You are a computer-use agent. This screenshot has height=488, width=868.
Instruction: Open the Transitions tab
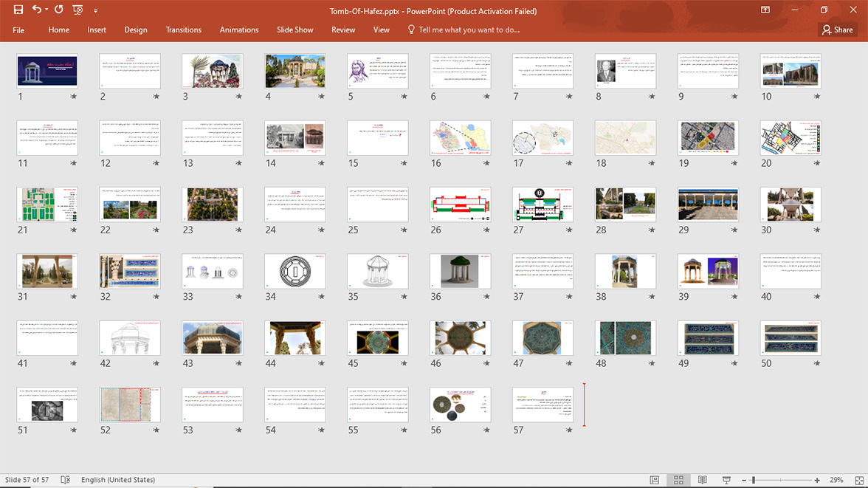pyautogui.click(x=183, y=30)
